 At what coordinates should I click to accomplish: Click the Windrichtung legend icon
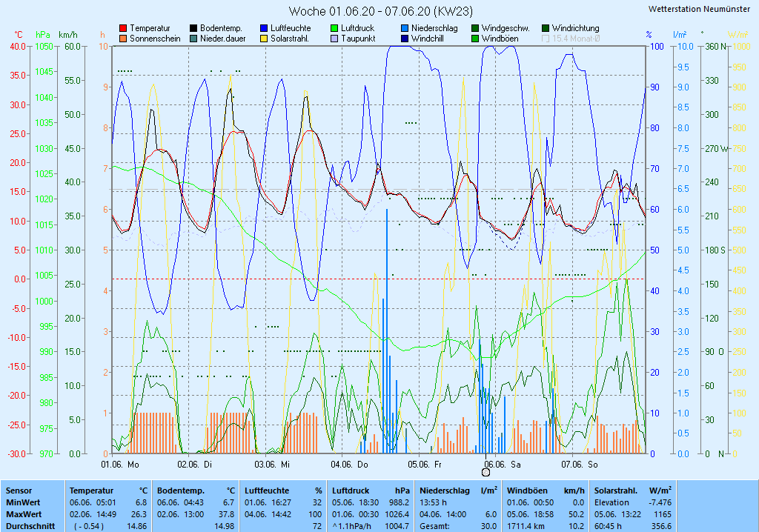(546, 28)
